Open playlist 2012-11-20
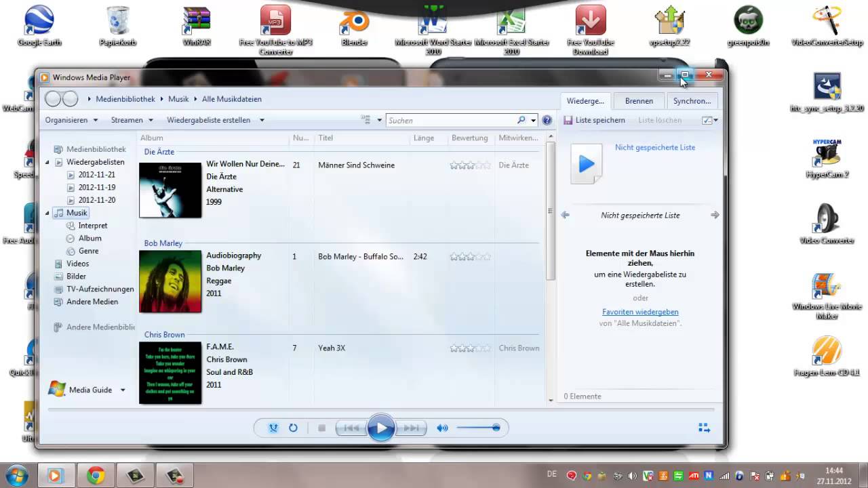The width and height of the screenshot is (868, 488). (96, 200)
